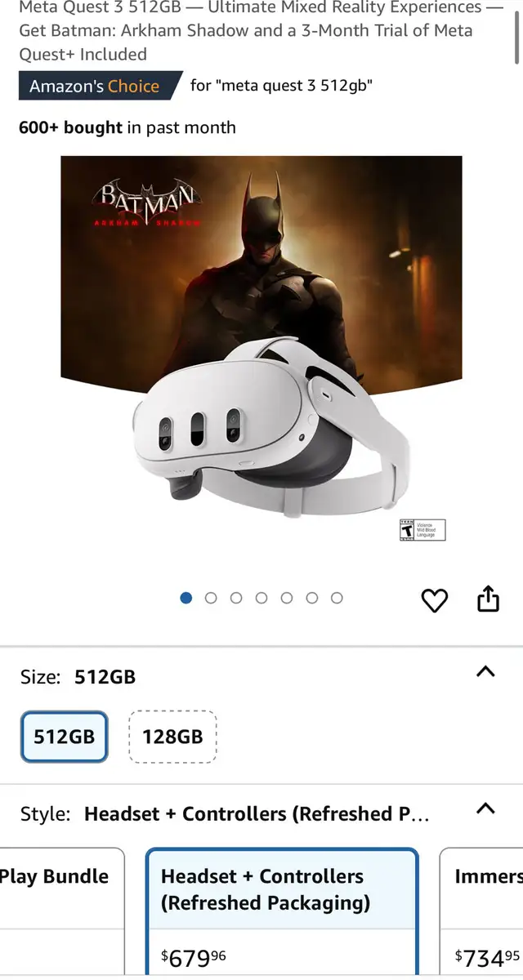Select the first image carousel dot
The height and width of the screenshot is (980, 523).
[x=186, y=598]
